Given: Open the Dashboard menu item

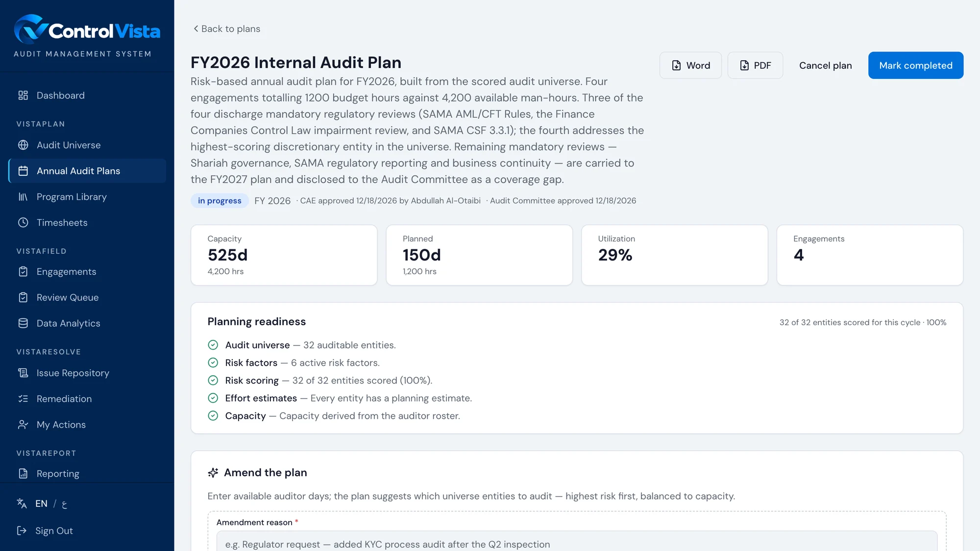Looking at the screenshot, I should point(87,96).
